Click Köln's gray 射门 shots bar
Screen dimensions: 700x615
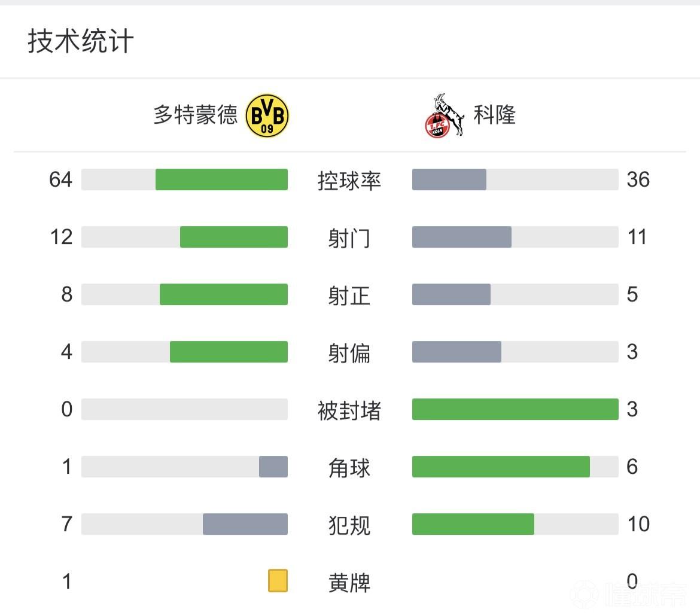(461, 237)
